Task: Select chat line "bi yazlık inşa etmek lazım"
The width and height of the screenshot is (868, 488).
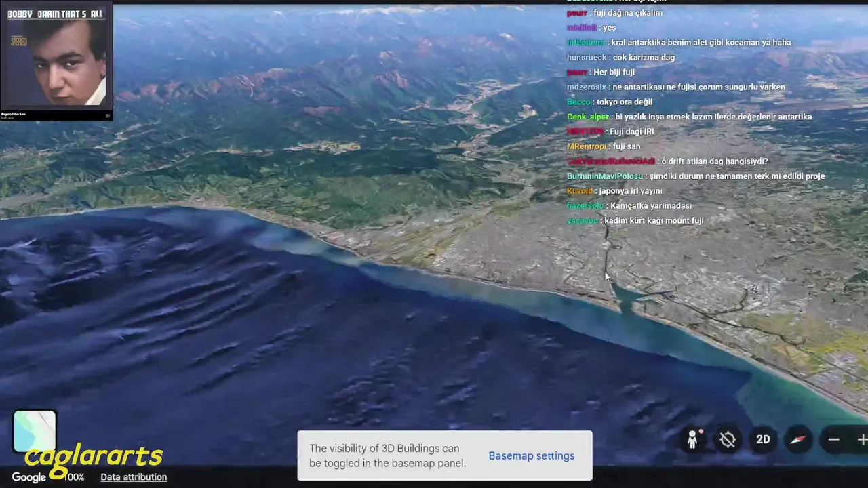Action: pyautogui.click(x=713, y=117)
